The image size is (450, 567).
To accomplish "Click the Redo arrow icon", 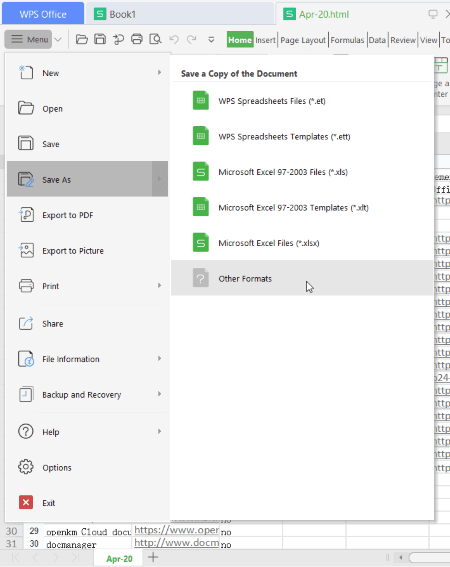I will (192, 39).
